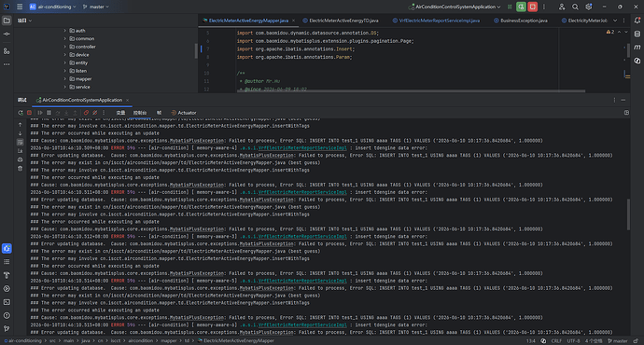Open the Actuator tab in debug panel
Image resolution: width=644 pixels, height=345 pixels.
(184, 113)
